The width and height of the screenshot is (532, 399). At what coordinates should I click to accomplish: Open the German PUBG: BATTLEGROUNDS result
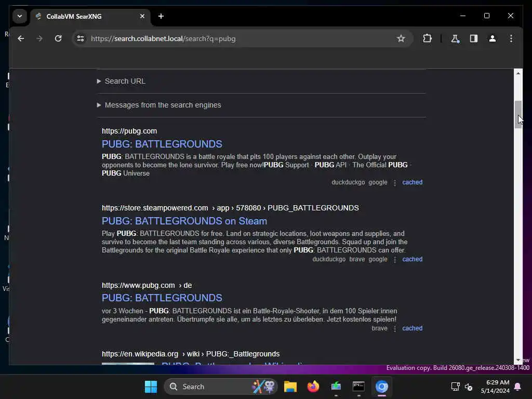click(162, 298)
